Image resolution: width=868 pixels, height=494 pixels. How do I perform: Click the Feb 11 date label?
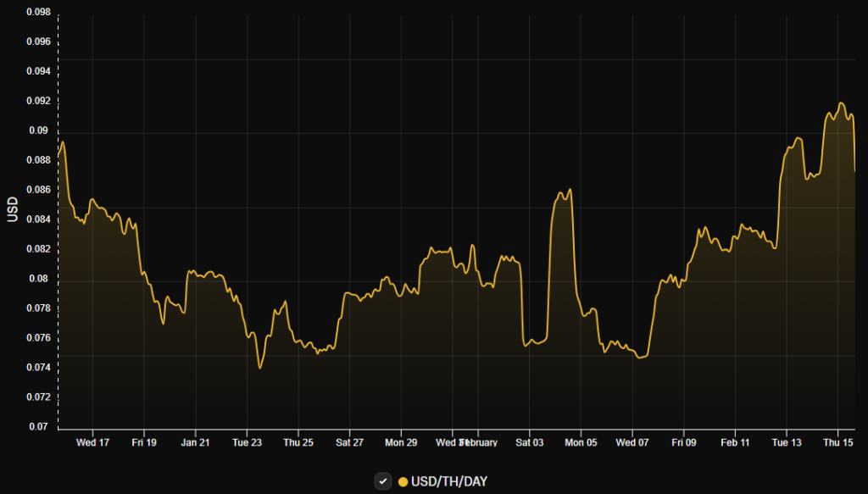coord(734,441)
